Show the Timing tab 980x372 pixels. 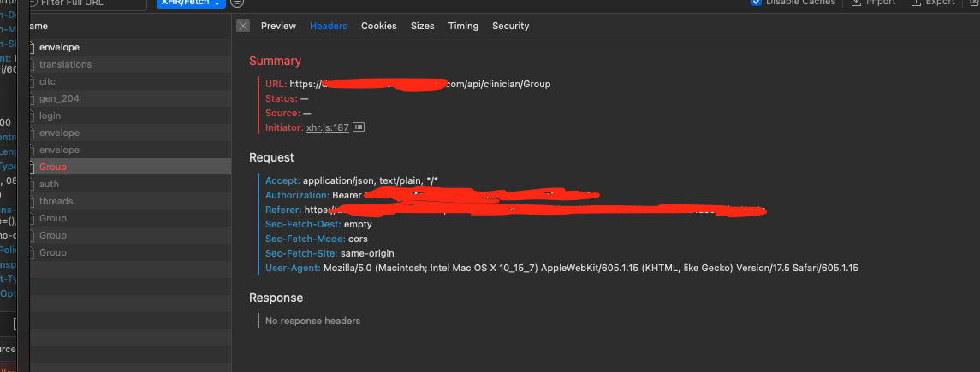(x=463, y=26)
